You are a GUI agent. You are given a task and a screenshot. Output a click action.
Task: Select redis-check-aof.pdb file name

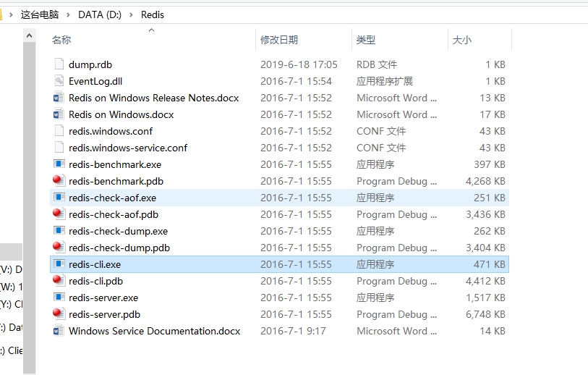[x=114, y=214]
